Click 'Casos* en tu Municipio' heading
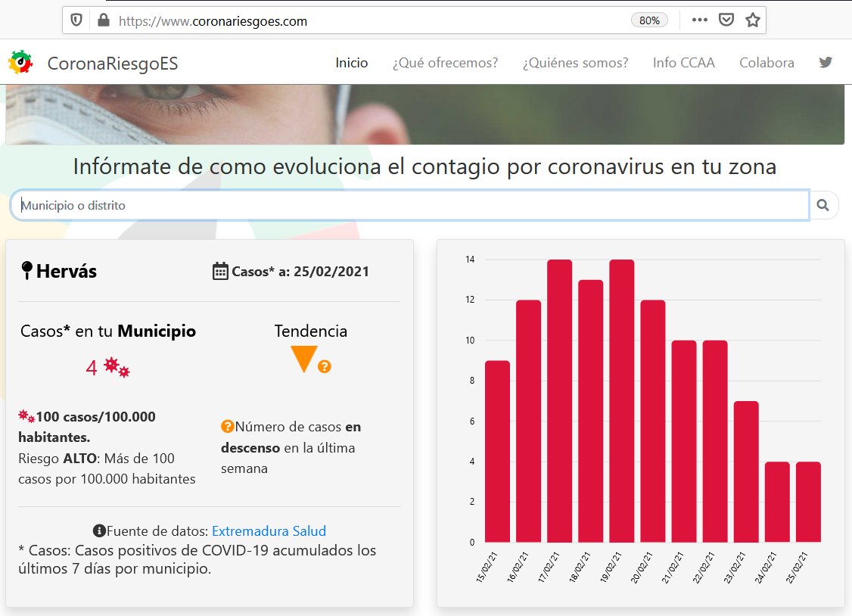852x616 pixels. point(108,331)
